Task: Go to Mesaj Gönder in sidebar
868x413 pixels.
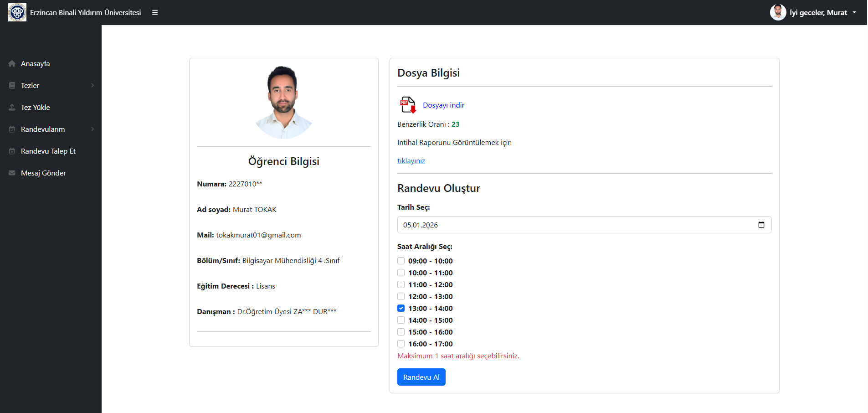Action: click(43, 173)
